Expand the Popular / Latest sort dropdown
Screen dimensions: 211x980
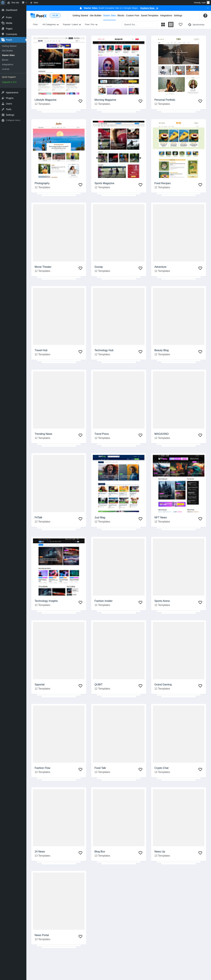pos(72,25)
